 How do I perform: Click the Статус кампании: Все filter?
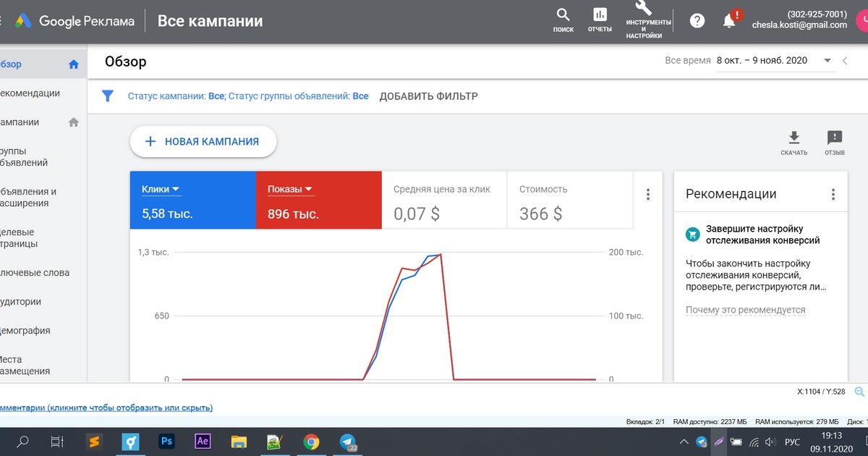pos(176,96)
